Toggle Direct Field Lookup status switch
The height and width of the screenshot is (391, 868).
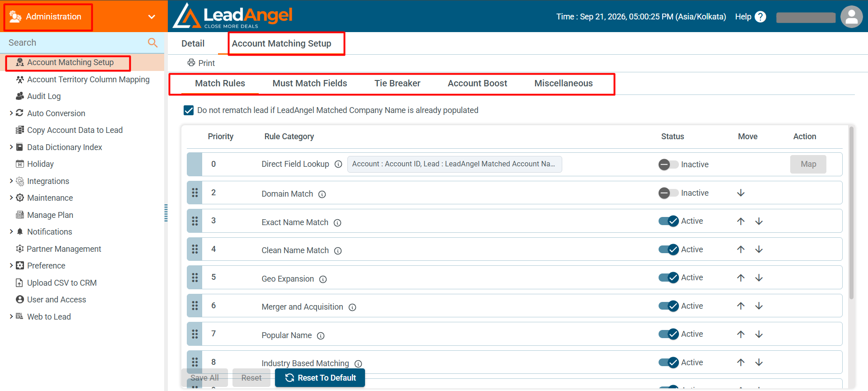(668, 165)
